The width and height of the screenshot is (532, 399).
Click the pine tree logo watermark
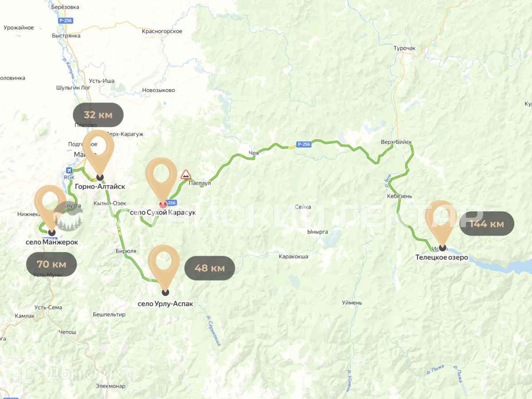point(69,217)
